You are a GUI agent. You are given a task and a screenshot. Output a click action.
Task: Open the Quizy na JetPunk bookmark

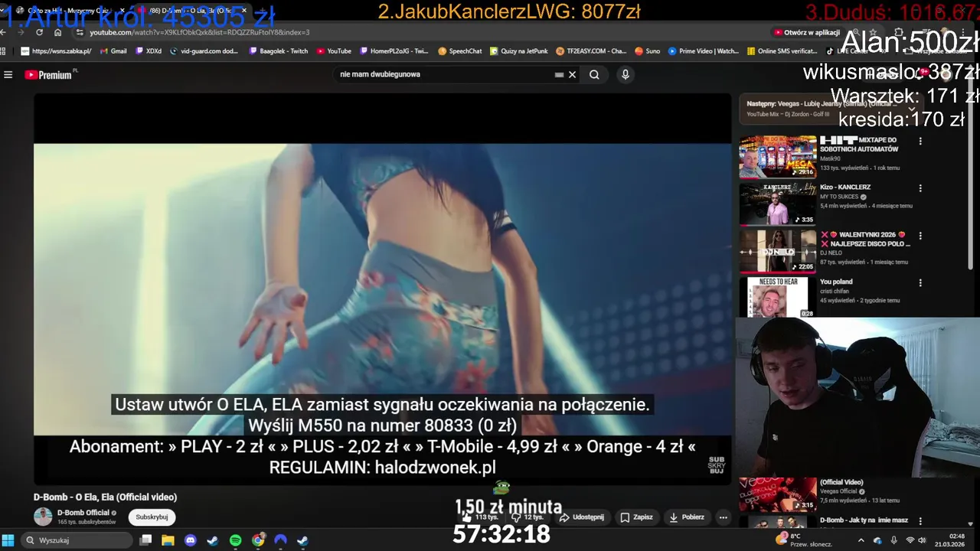pyautogui.click(x=520, y=51)
